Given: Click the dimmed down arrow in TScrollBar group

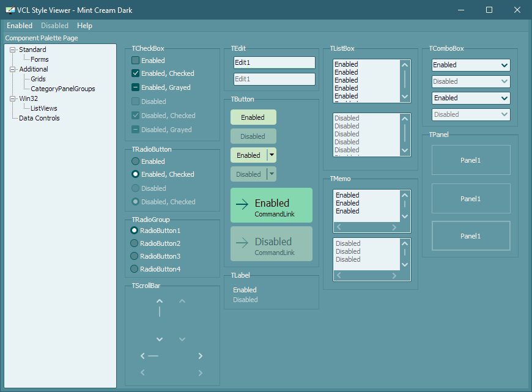Looking at the screenshot, I should (182, 339).
